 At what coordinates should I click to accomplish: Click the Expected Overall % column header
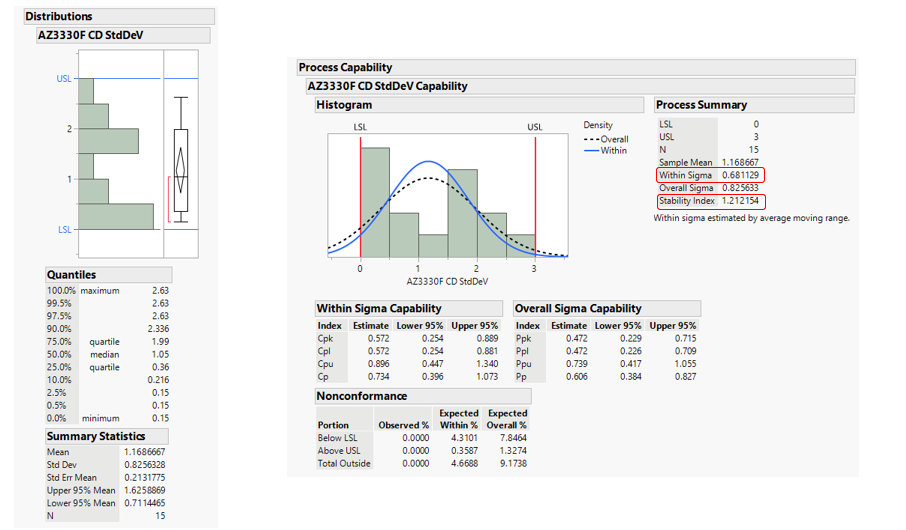click(507, 419)
